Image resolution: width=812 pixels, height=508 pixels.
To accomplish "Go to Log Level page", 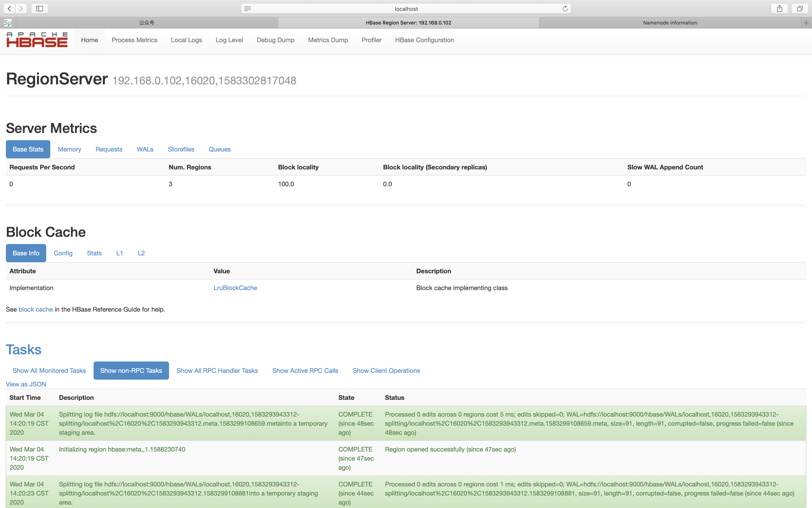I will (229, 40).
